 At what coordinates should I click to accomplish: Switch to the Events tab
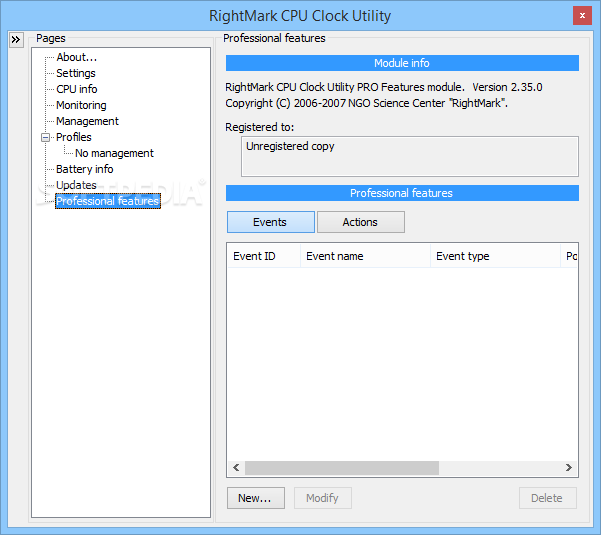(271, 222)
